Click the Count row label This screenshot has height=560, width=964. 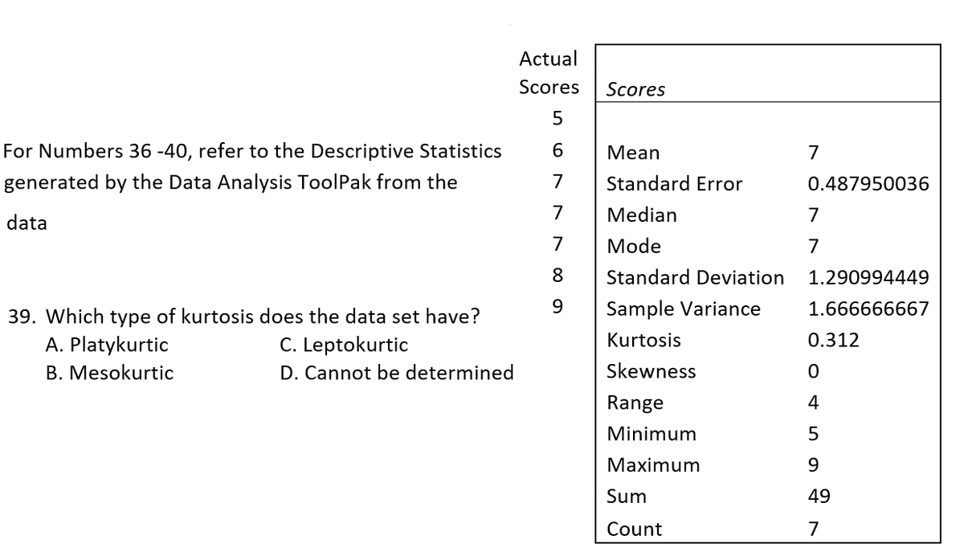(x=634, y=529)
